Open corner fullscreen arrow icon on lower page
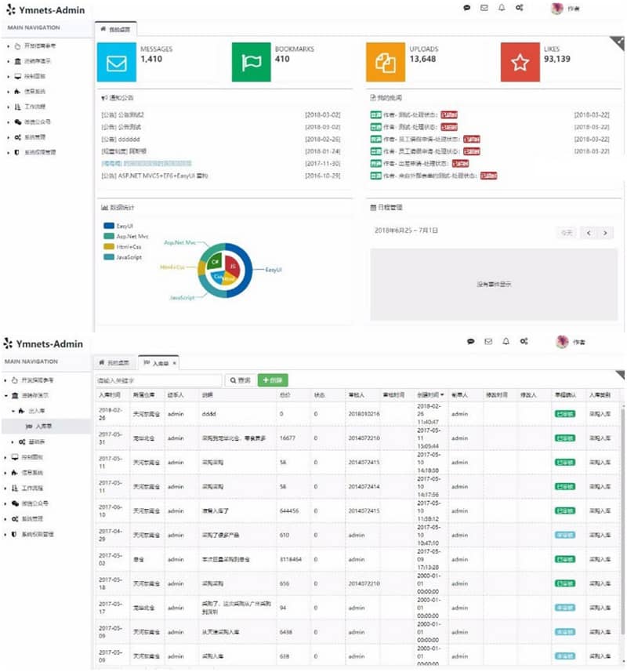Screen dimensions: 627x672 pos(620,376)
